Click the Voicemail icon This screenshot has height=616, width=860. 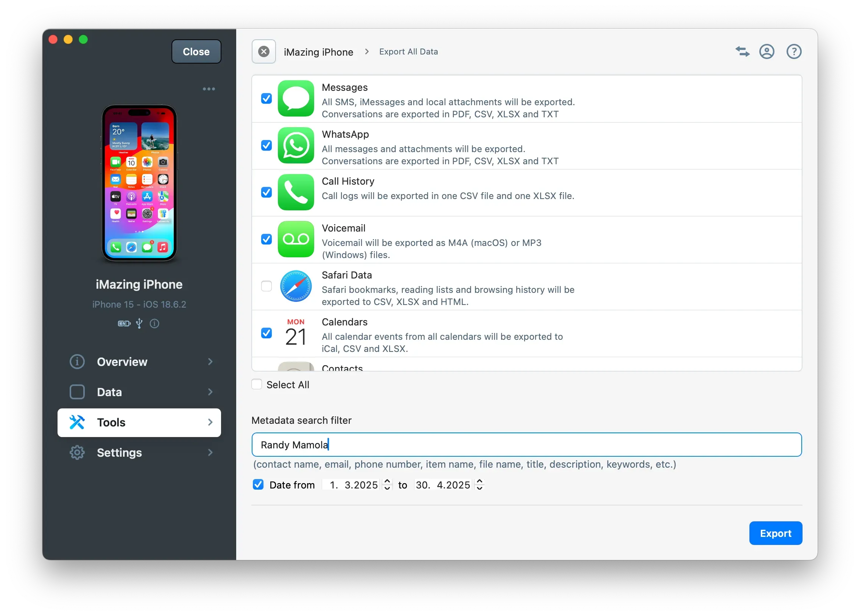(296, 239)
